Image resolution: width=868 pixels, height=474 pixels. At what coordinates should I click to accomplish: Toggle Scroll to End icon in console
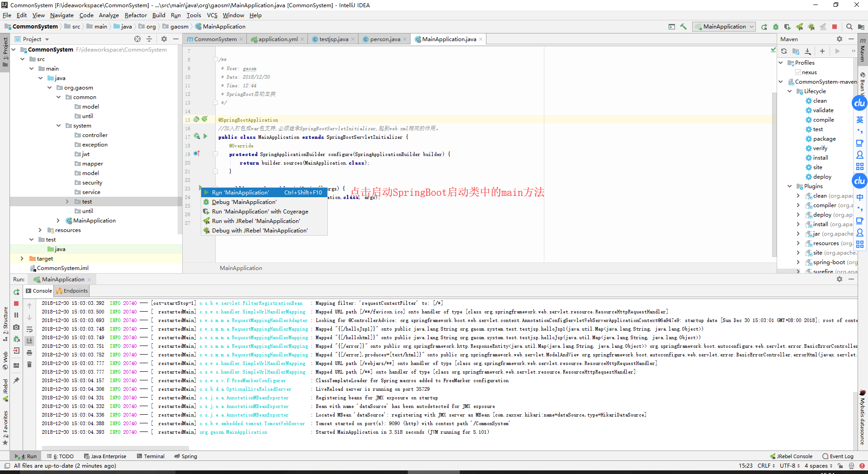29,341
